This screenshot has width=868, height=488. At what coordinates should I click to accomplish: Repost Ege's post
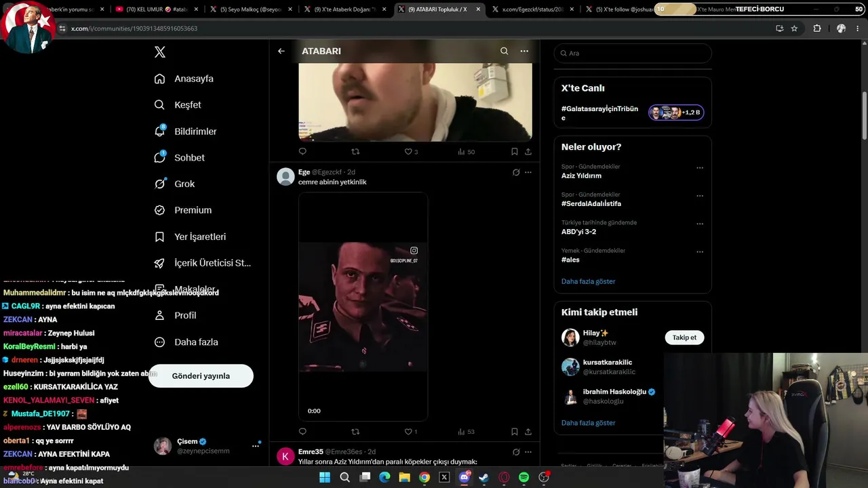click(x=355, y=432)
